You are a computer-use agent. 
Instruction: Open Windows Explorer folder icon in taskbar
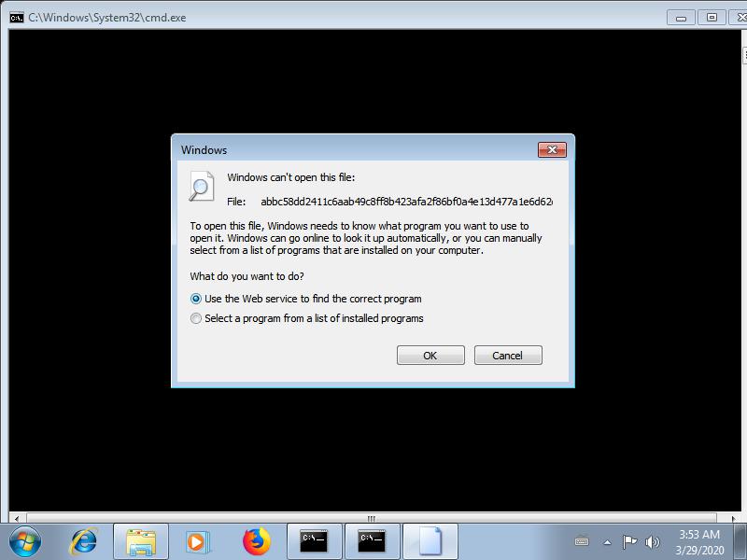[141, 541]
